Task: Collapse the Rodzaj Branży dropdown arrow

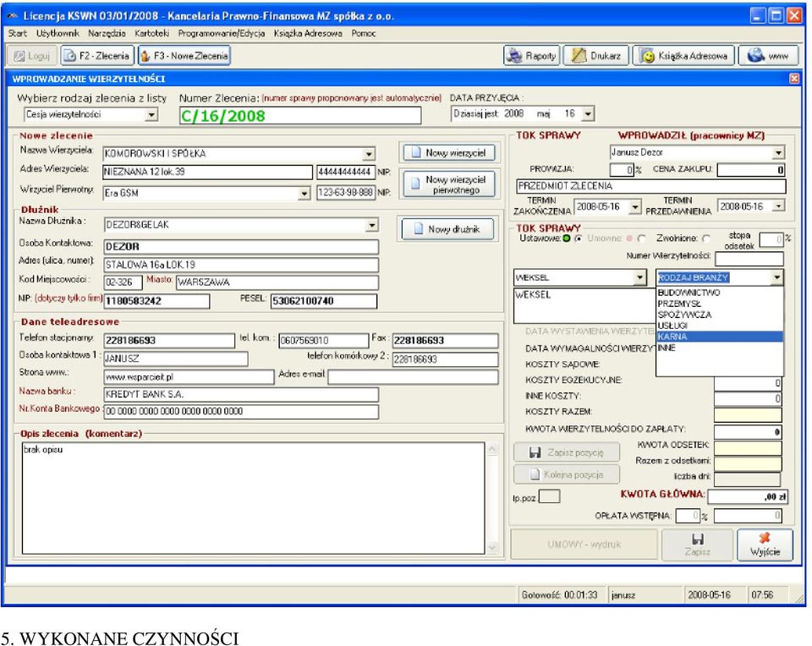Action: click(776, 277)
